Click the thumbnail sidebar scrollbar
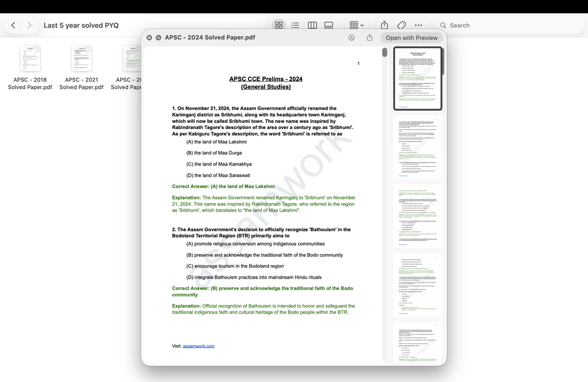Screen dimensions: 588x382 (443, 62)
